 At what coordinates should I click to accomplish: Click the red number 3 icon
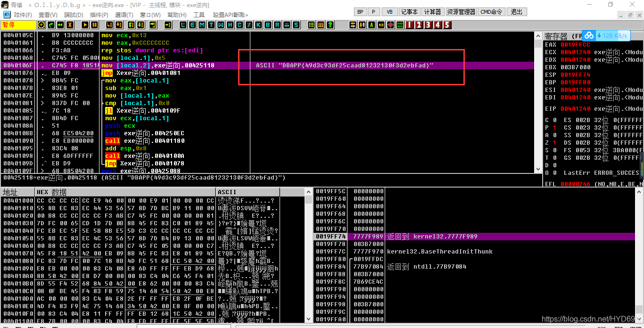(428, 25)
